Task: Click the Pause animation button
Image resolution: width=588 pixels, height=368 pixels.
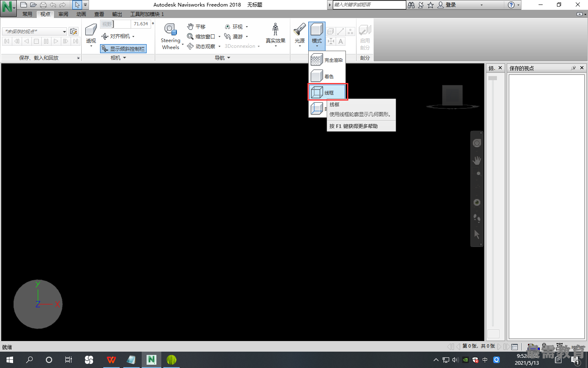Action: 46,41
